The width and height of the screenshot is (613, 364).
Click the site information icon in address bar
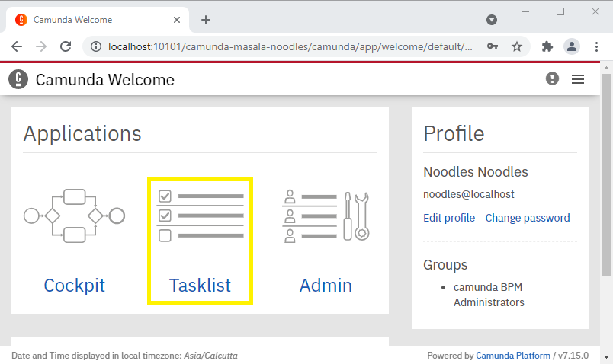coord(96,47)
